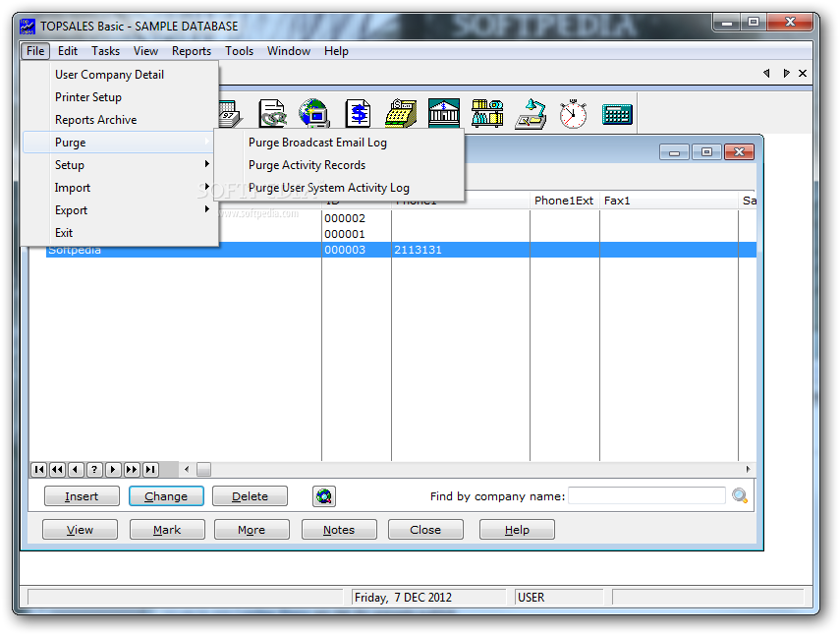Open the Edit menu
840x635 pixels.
coord(68,51)
